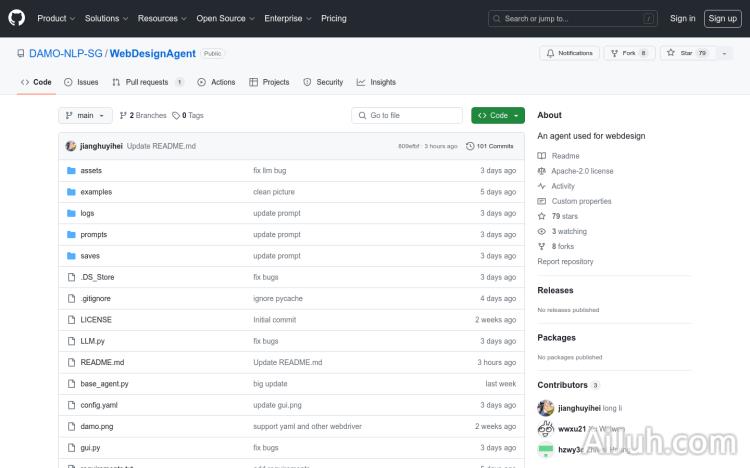Expand the Product menu
The image size is (750, 468).
[55, 18]
